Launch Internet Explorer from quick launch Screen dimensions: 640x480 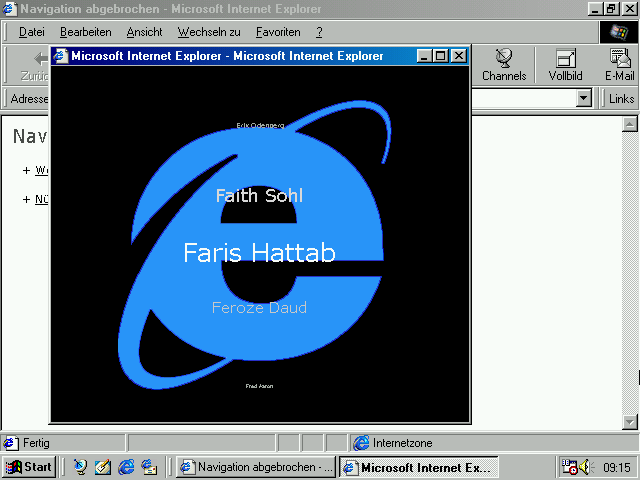[x=126, y=467]
